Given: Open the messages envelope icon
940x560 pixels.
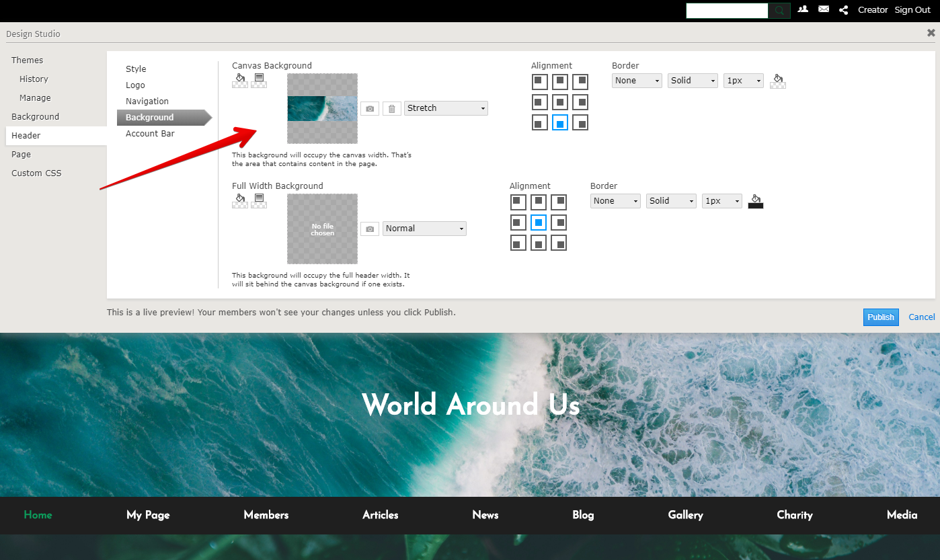Looking at the screenshot, I should (x=824, y=9).
